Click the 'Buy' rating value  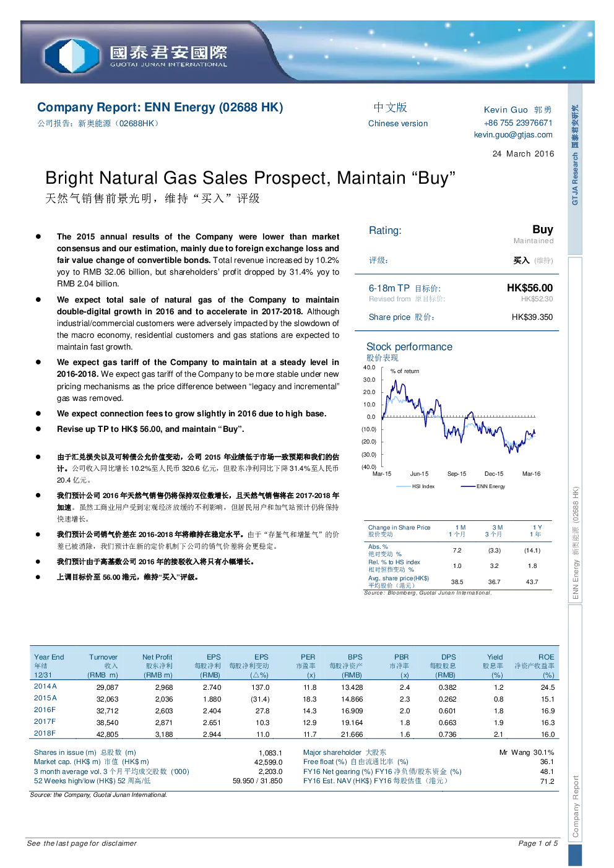click(542, 230)
